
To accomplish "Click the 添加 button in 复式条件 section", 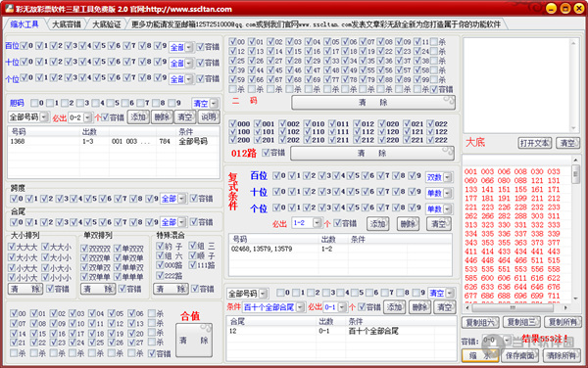I will [377, 224].
